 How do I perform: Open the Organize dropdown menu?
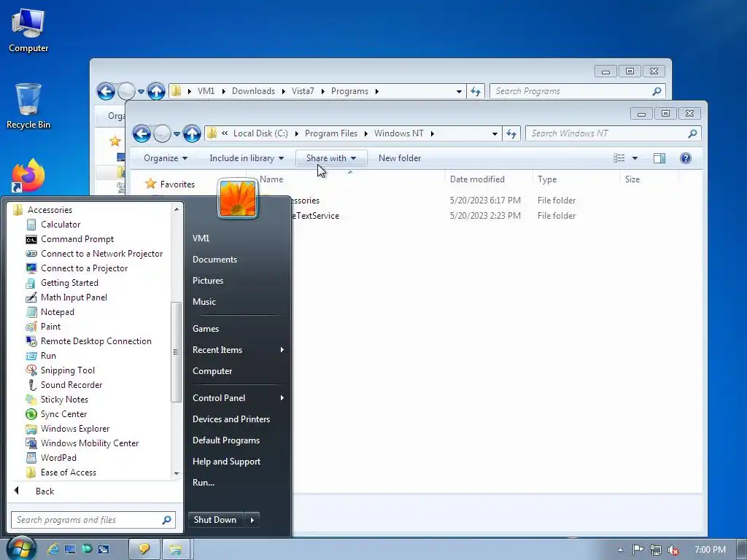166,158
